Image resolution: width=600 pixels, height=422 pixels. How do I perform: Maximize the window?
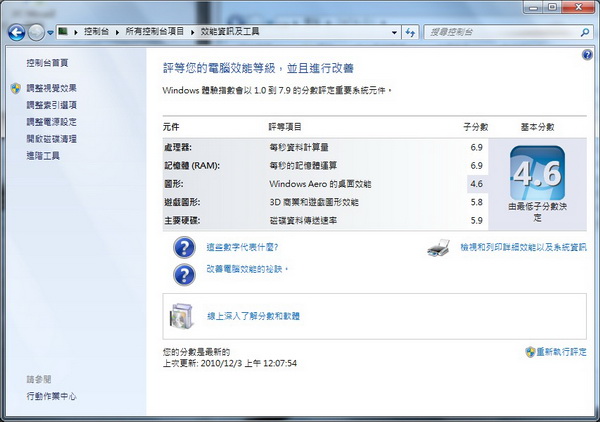point(553,7)
